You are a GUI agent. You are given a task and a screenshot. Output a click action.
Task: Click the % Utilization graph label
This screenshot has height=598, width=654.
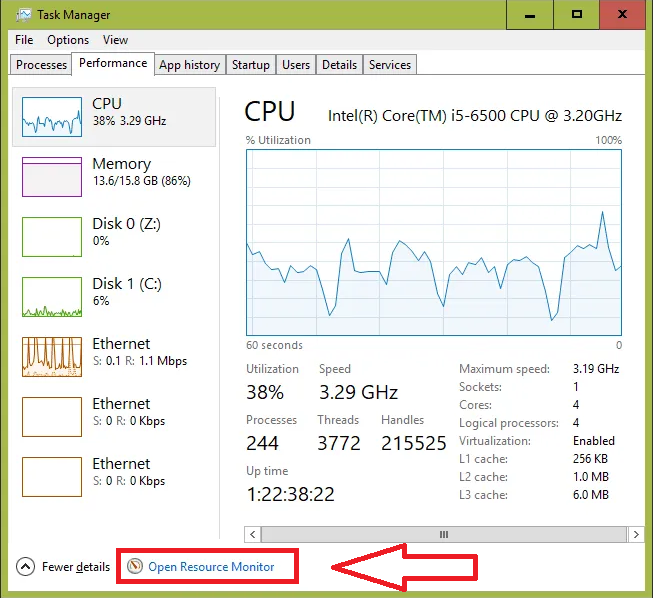click(278, 140)
